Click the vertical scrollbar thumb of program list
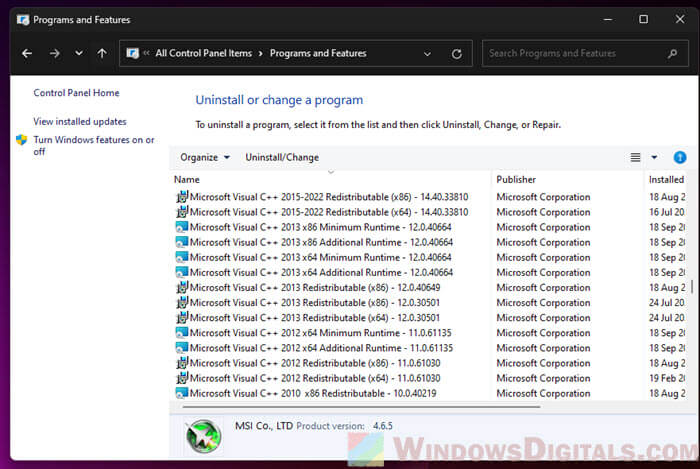The height and width of the screenshot is (469, 700). pos(692,286)
